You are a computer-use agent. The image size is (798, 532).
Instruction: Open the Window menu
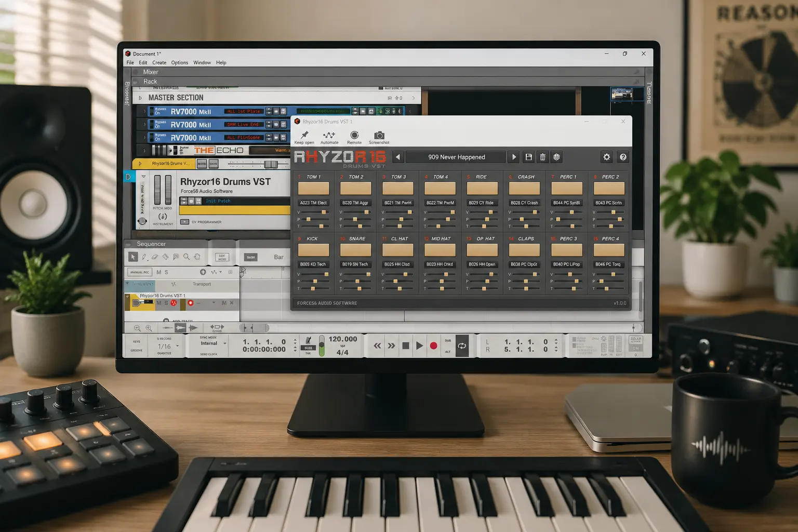point(202,62)
